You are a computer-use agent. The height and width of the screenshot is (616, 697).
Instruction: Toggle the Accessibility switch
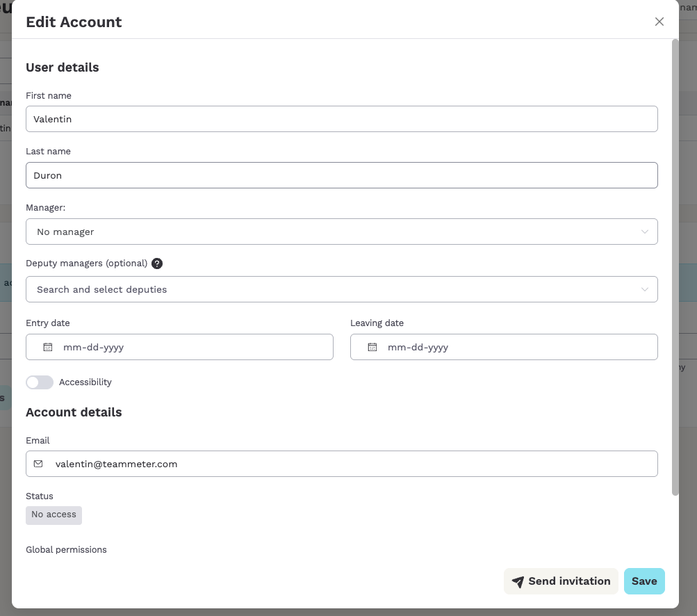click(40, 382)
